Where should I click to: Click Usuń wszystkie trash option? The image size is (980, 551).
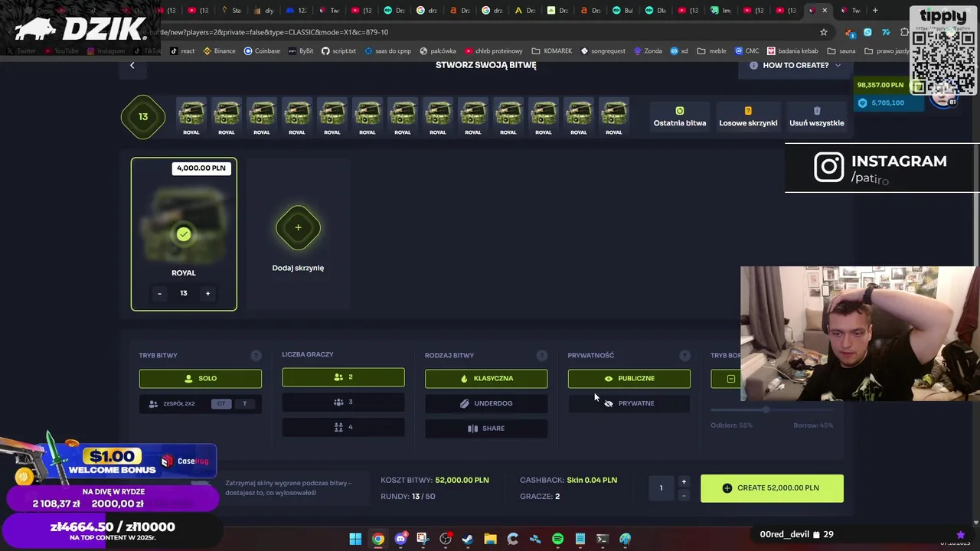click(817, 116)
